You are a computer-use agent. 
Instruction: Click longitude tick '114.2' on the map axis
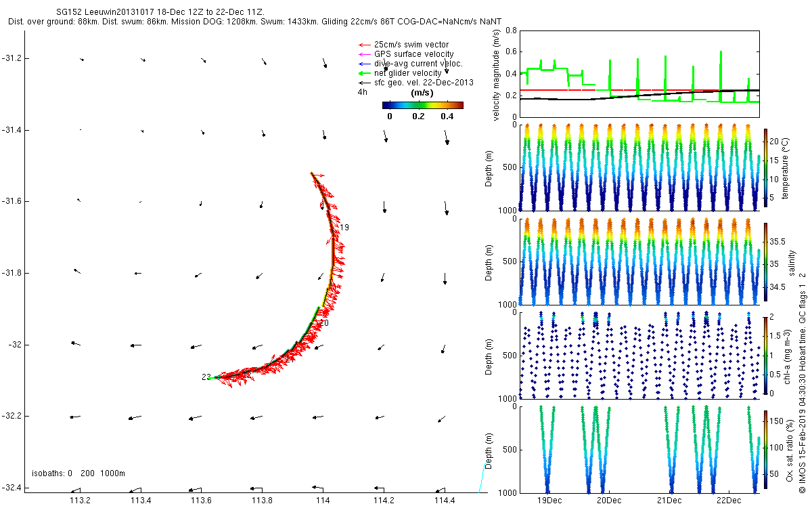coord(384,501)
